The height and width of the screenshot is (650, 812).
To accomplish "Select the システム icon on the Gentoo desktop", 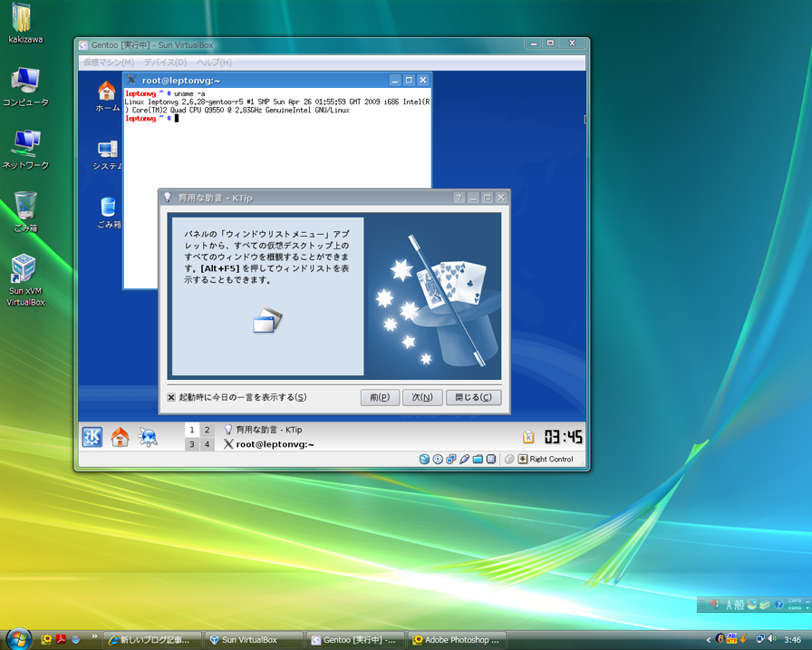I will 107,155.
